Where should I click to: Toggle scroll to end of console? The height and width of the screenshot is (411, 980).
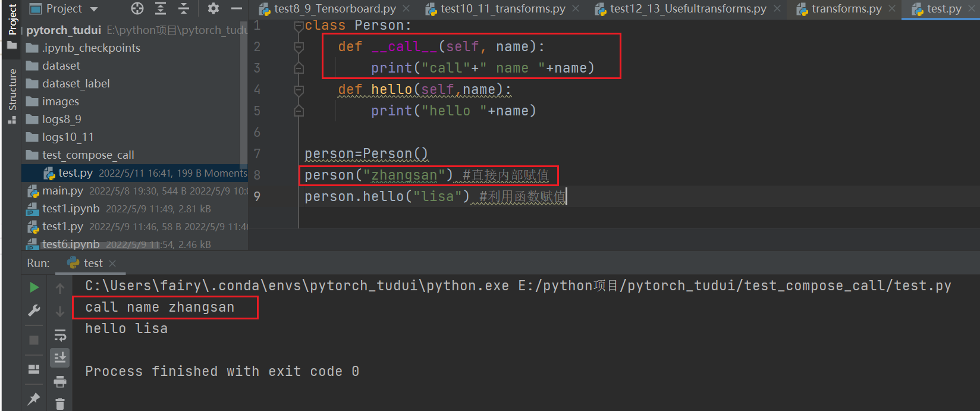pos(60,357)
